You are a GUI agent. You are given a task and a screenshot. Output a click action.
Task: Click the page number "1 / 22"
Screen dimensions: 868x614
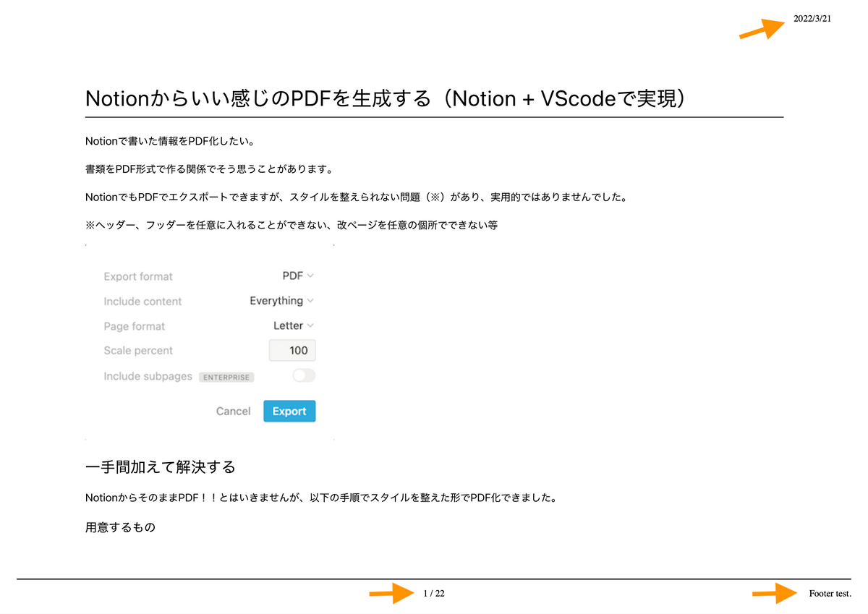434,594
